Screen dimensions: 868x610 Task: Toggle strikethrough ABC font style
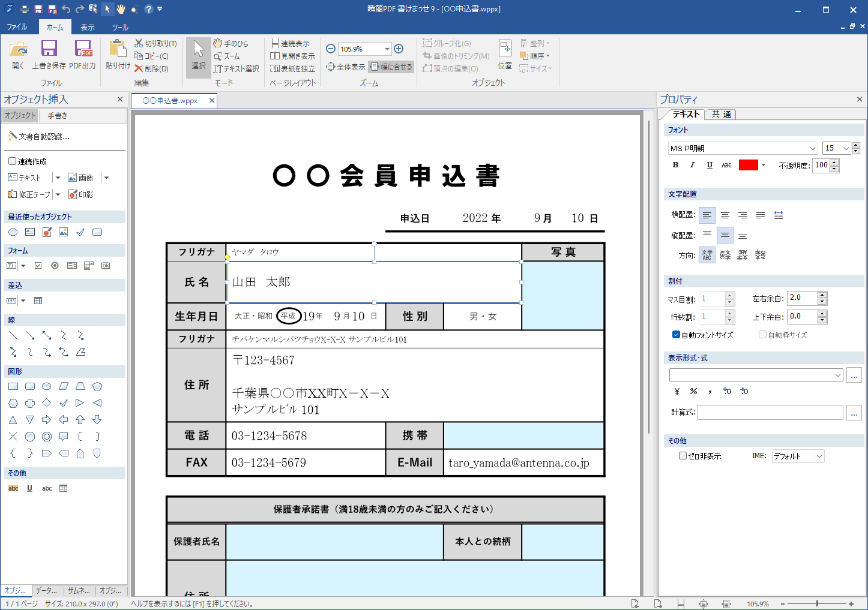coord(726,165)
